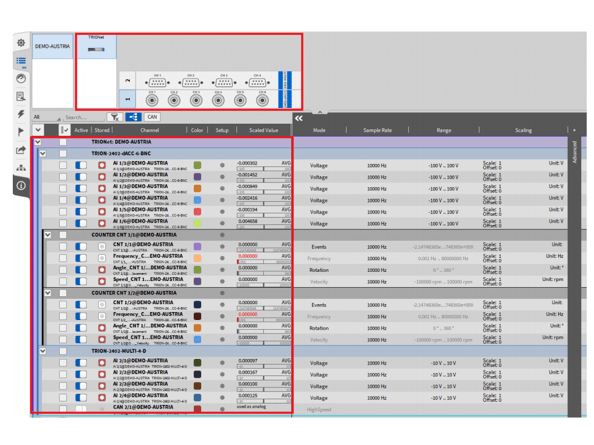Open the export share icon in the sidebar
The width and height of the screenshot is (594, 445).
click(21, 150)
